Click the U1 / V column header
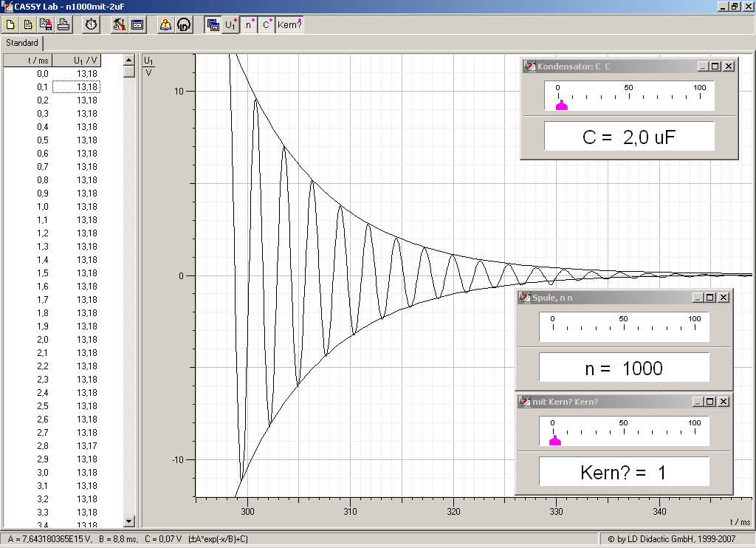The width and height of the screenshot is (756, 548). (77, 61)
